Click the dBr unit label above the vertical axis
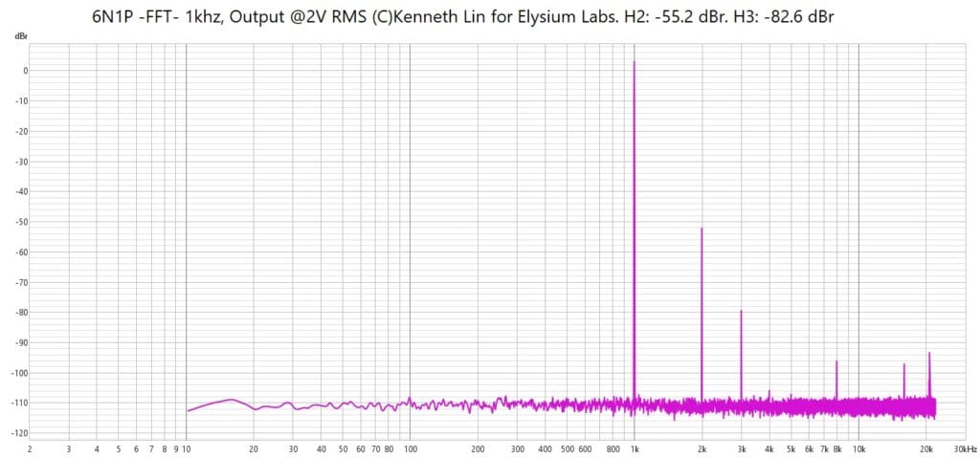 click(x=20, y=37)
